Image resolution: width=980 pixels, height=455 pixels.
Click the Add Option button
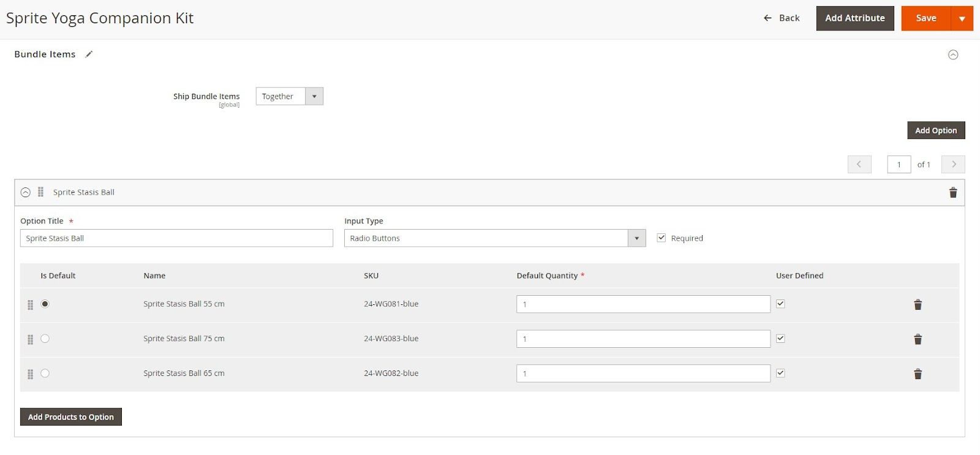[936, 130]
